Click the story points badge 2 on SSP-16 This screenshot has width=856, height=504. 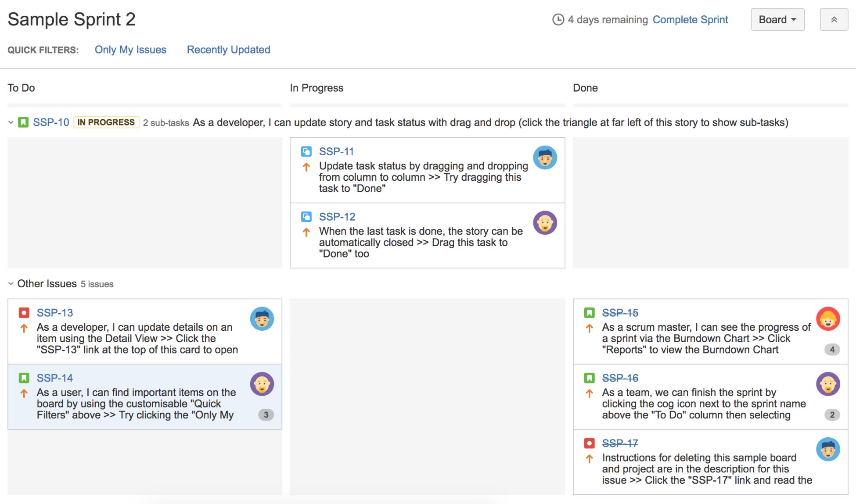coord(832,415)
